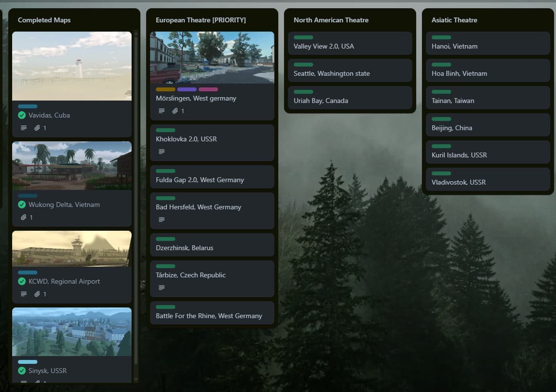Open the Tainan, Taiwan card
556x392 pixels.
[x=488, y=98]
